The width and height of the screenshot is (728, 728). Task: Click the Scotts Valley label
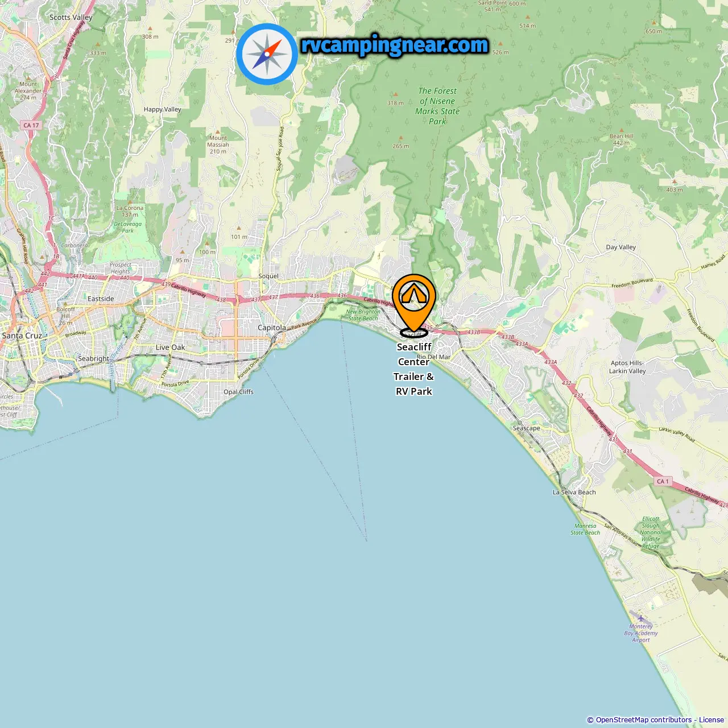pyautogui.click(x=71, y=18)
